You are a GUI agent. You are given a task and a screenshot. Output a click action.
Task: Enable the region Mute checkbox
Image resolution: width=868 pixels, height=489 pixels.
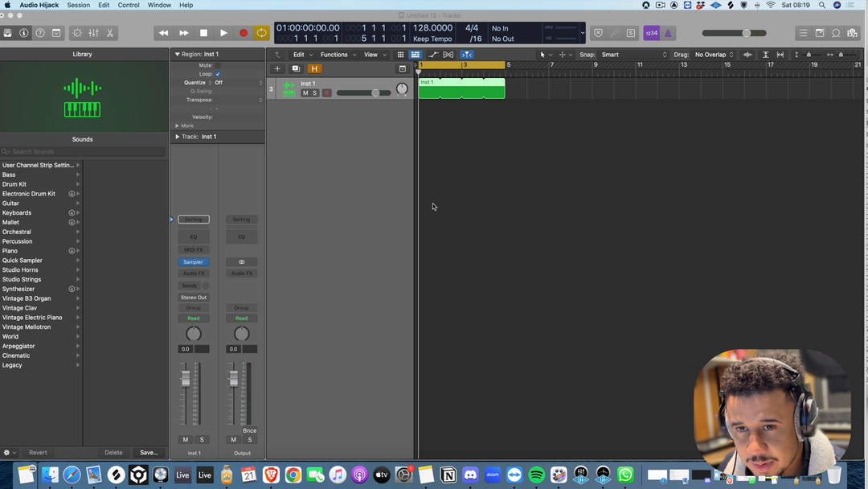coord(218,65)
